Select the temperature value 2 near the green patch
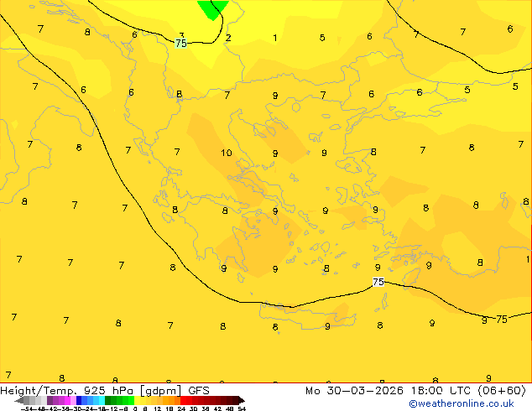The image size is (532, 411). (x=228, y=38)
